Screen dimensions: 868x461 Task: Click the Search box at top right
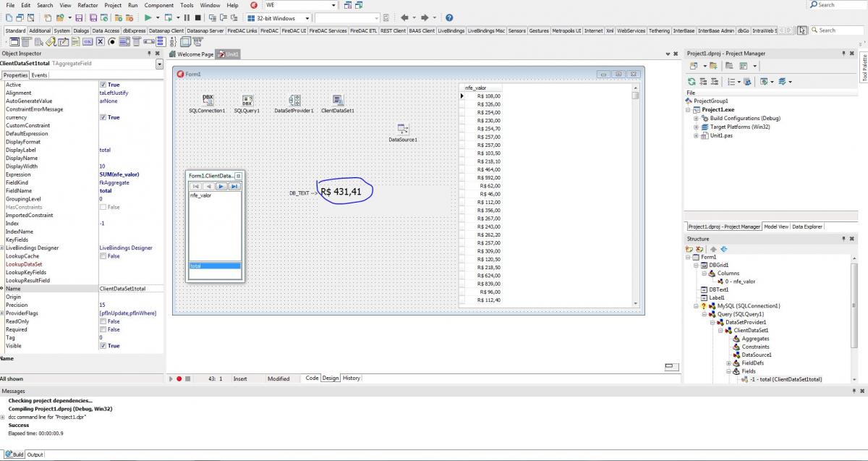pos(838,4)
